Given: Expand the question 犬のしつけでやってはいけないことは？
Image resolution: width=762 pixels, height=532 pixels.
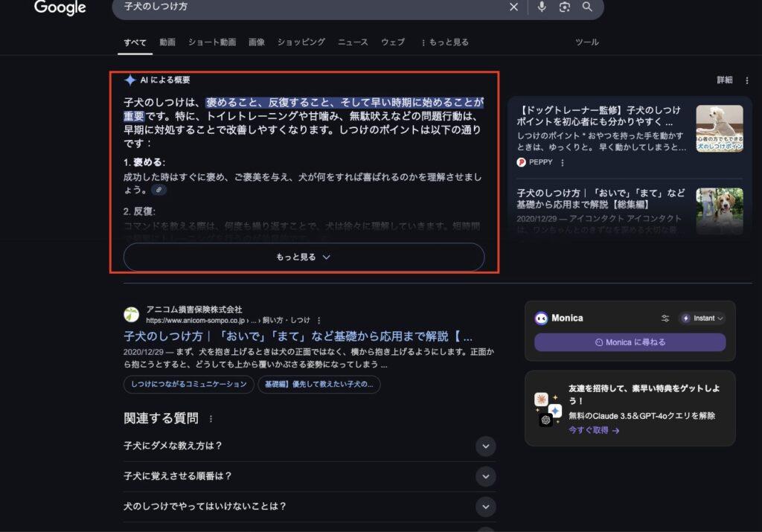Looking at the screenshot, I should pyautogui.click(x=309, y=506).
